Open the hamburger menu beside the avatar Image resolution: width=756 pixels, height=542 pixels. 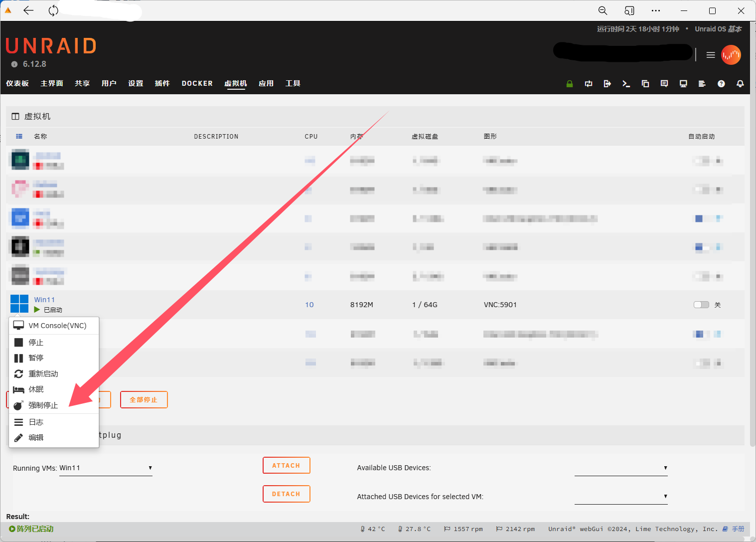pos(711,55)
